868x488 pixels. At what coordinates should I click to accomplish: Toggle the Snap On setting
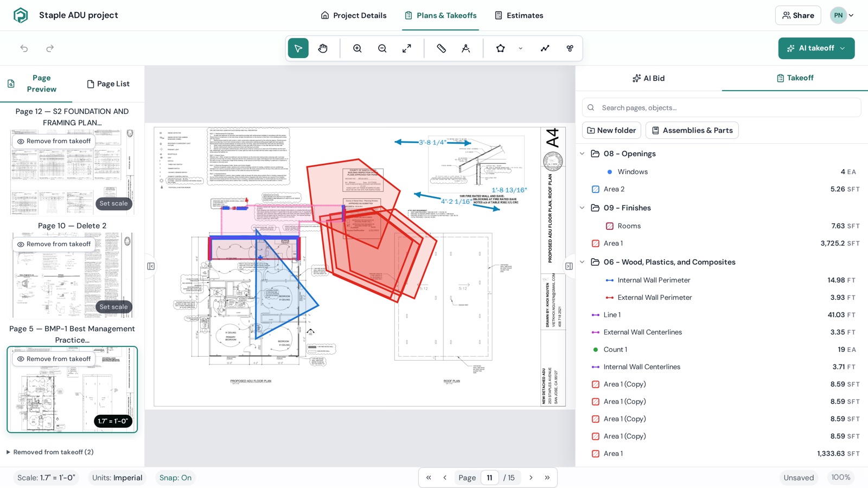click(175, 478)
